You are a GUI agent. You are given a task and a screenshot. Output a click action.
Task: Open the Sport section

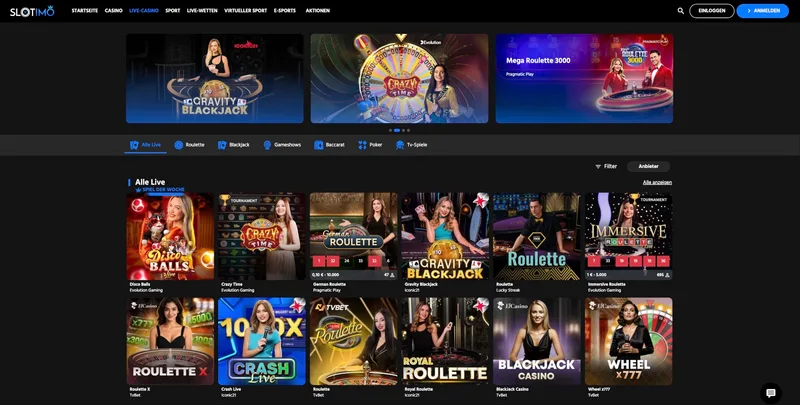tap(172, 11)
